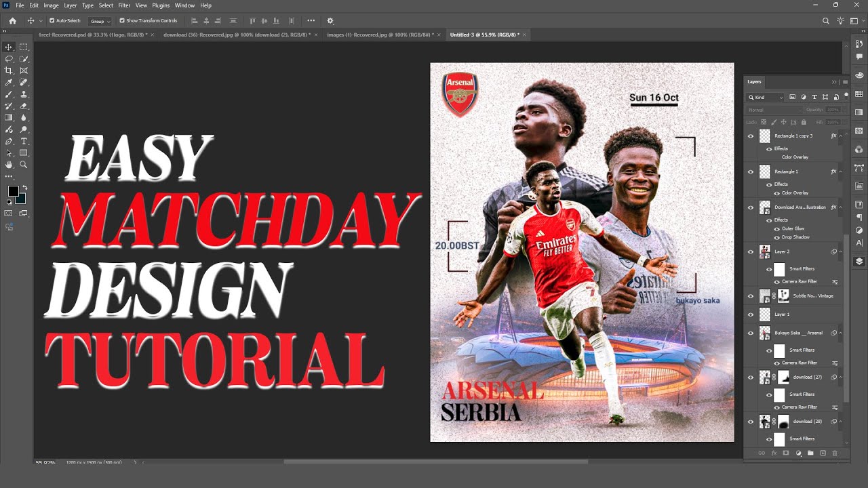Click the foreground color swatch
Image resolution: width=868 pixels, height=488 pixels.
coord(13,191)
